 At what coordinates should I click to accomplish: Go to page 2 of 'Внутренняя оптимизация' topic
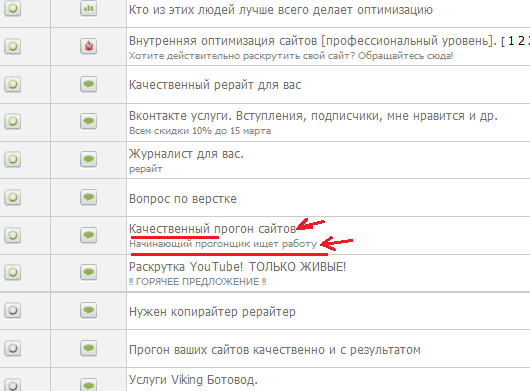[522, 41]
